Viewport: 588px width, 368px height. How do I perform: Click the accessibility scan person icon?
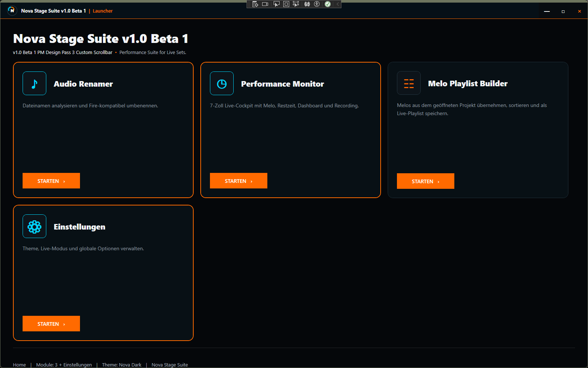[317, 4]
